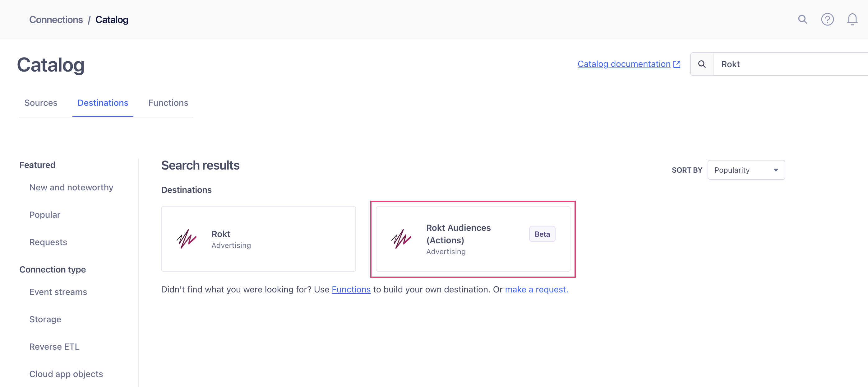This screenshot has width=868, height=387.
Task: Click the 'make a request' link
Action: pyautogui.click(x=536, y=290)
